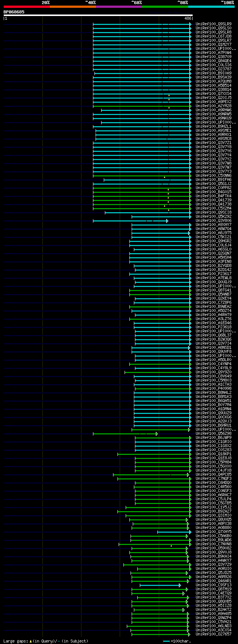Click the white query length bar
This screenshot has height=644, width=238.
click(98, 15)
